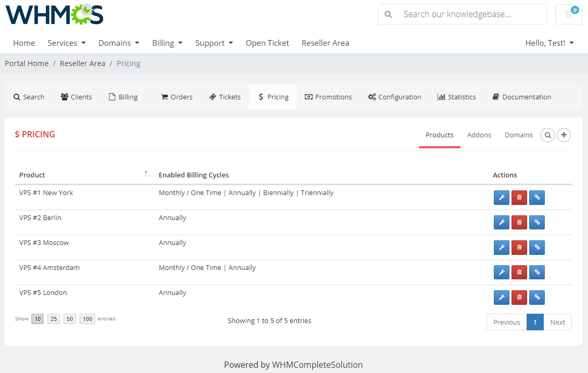Click the Open Ticket link
588x373 pixels.
tap(267, 43)
